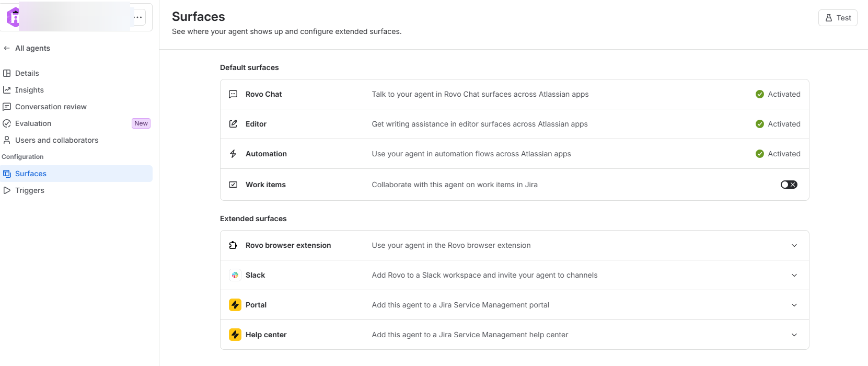Go to Insights in the sidebar
Screen dimensions: 868x366
coord(76,90)
